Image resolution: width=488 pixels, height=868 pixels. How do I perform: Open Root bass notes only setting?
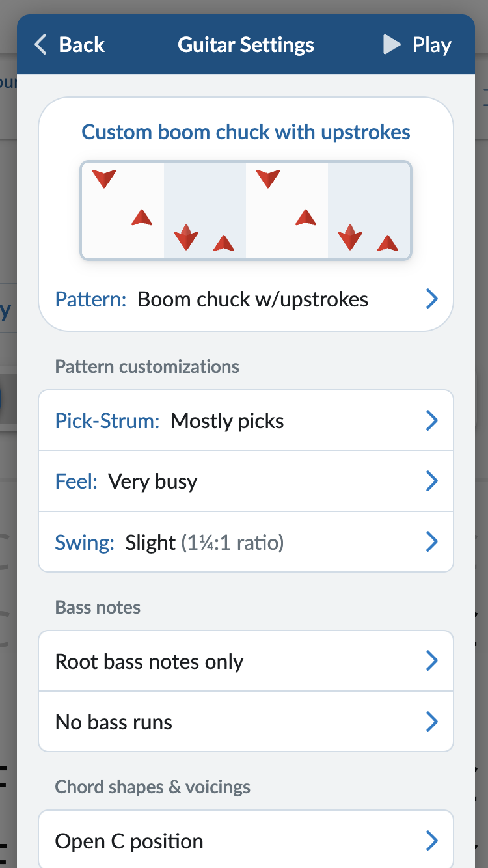(246, 662)
